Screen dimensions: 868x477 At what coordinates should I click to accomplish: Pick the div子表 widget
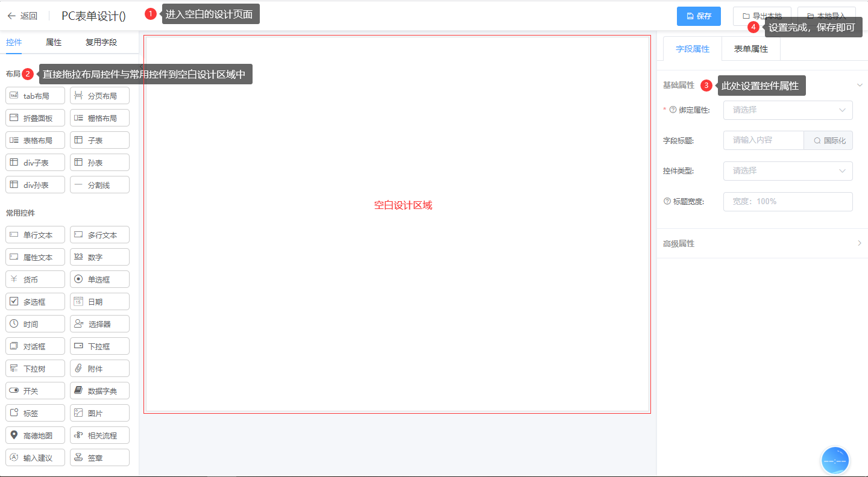click(x=35, y=163)
